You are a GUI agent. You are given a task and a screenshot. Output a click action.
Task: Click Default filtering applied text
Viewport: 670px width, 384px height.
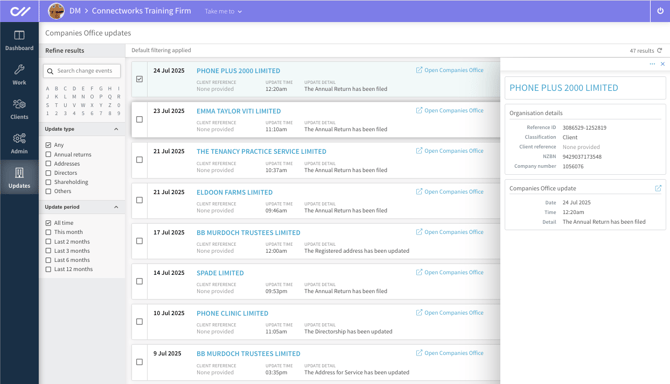click(x=161, y=50)
